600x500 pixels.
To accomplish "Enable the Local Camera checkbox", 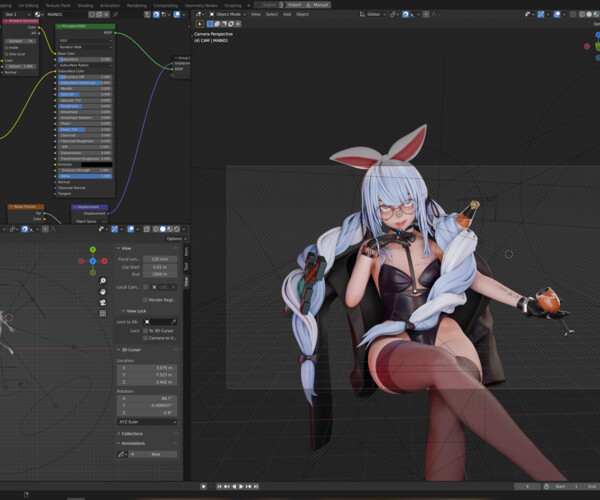I will (145, 287).
